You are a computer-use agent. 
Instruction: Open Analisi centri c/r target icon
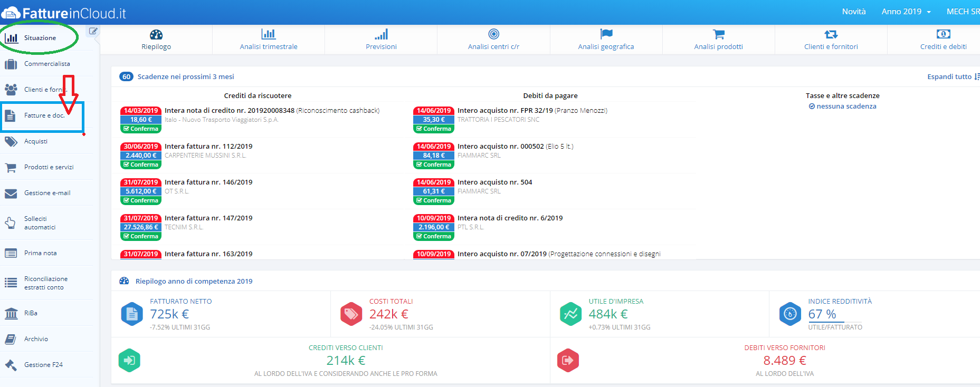point(493,35)
